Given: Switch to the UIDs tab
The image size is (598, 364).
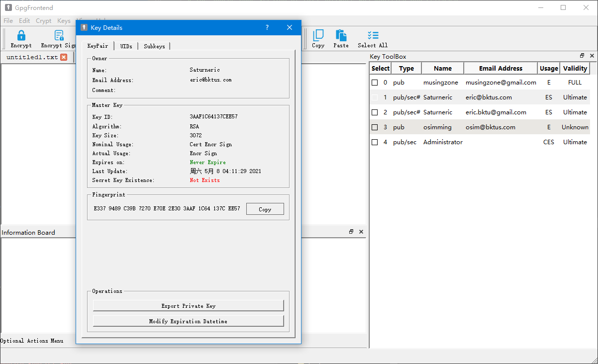Looking at the screenshot, I should pyautogui.click(x=126, y=46).
